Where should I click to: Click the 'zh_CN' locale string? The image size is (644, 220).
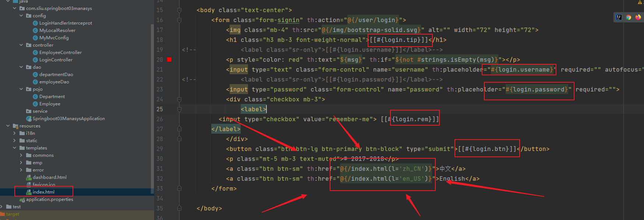pos(412,169)
